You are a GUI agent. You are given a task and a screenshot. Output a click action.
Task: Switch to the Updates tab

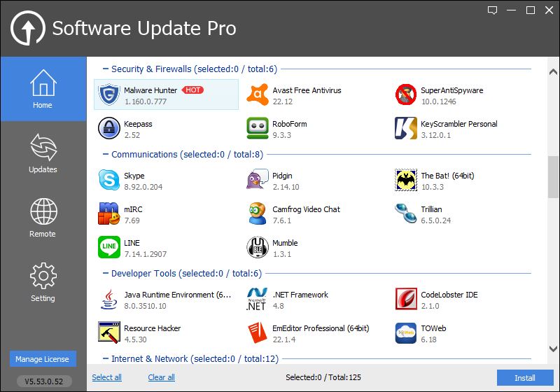tap(43, 153)
